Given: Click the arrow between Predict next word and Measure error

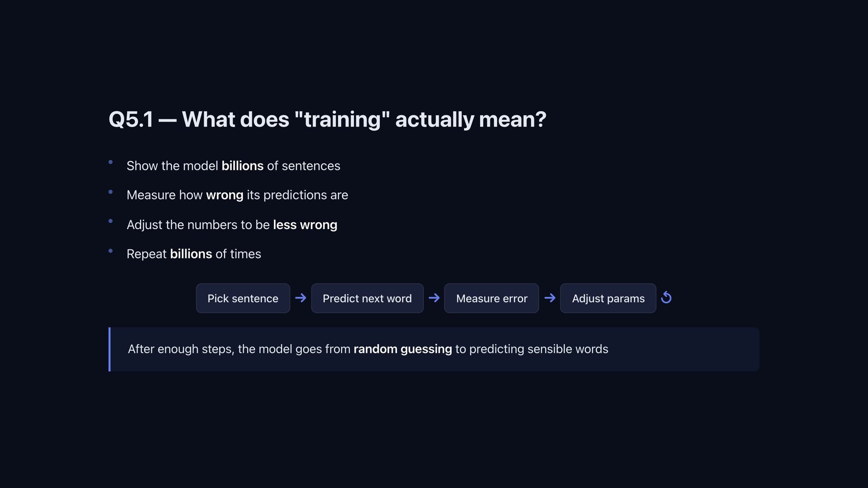Looking at the screenshot, I should pyautogui.click(x=434, y=298).
